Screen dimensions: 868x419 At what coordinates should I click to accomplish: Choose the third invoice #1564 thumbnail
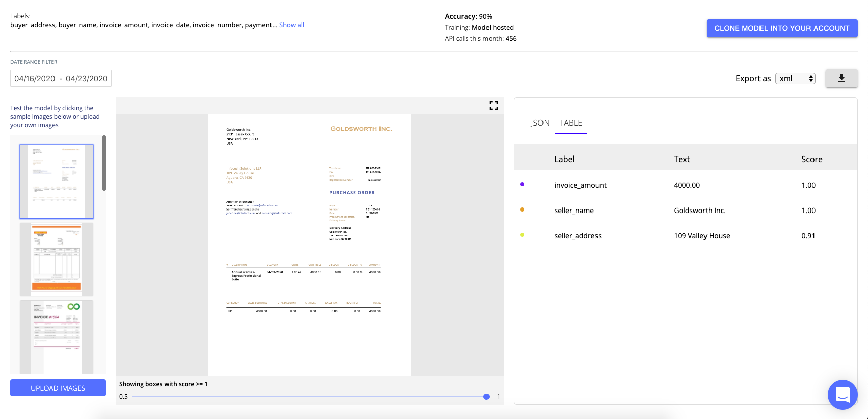(x=57, y=336)
